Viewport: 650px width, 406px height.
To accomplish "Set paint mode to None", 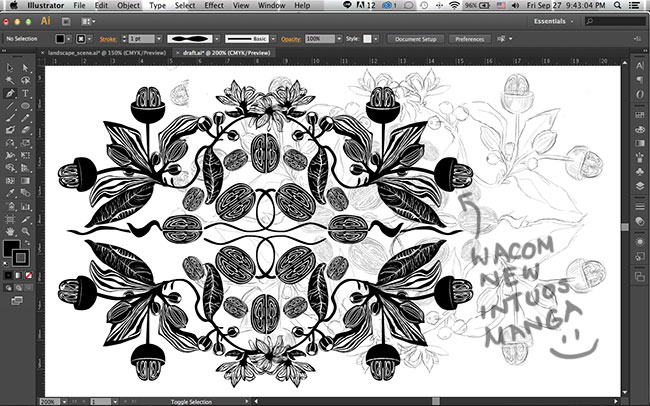I will pos(28,275).
